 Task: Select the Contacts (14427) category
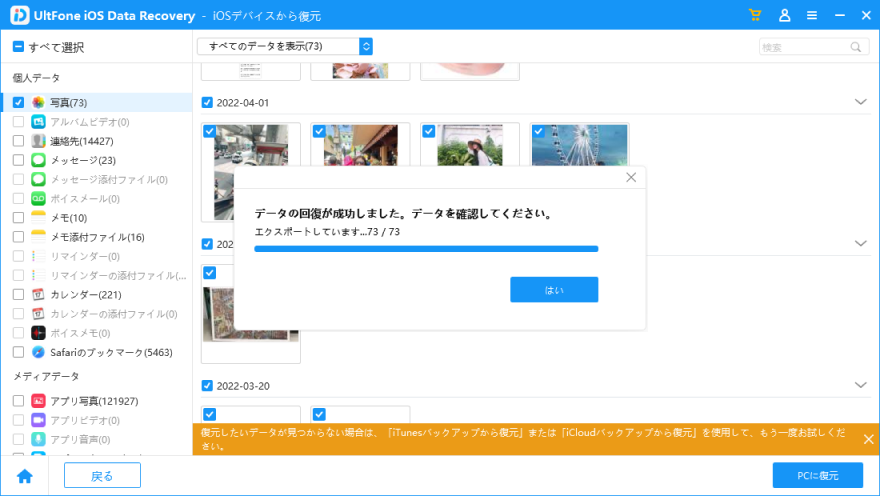(x=96, y=140)
